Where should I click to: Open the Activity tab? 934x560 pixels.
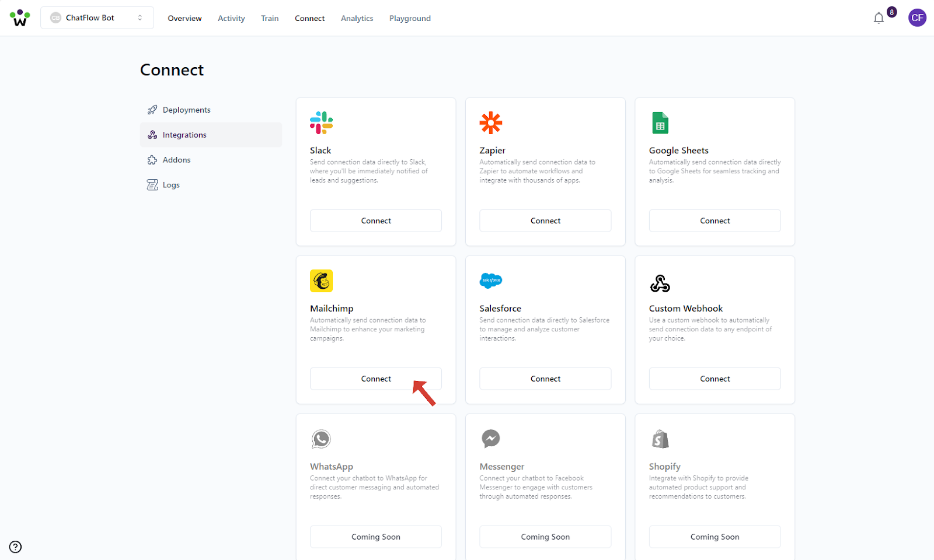pos(231,18)
